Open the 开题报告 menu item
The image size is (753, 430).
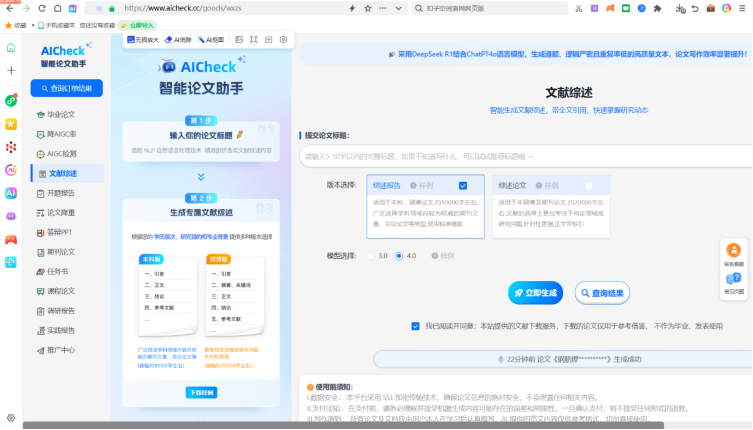[56, 193]
